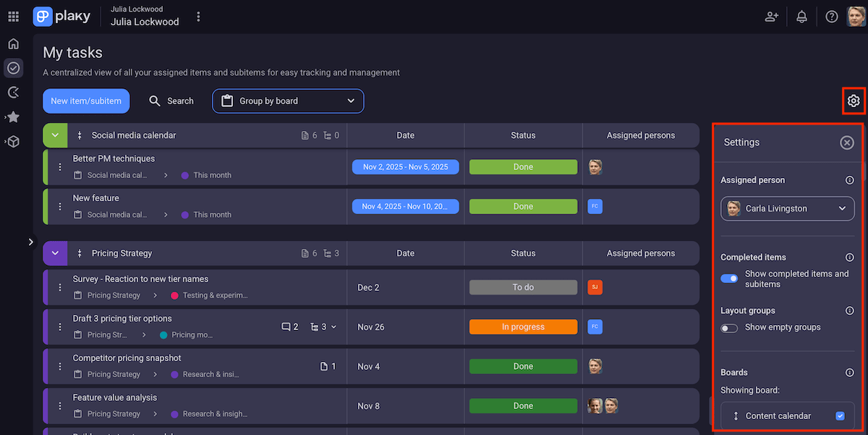Select the My tasks checkmark sidebar icon
The image size is (868, 435).
coord(13,68)
